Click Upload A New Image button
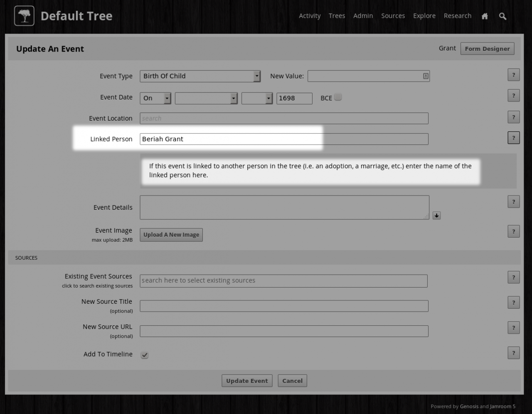Image resolution: width=532 pixels, height=414 pixels. [x=171, y=235]
